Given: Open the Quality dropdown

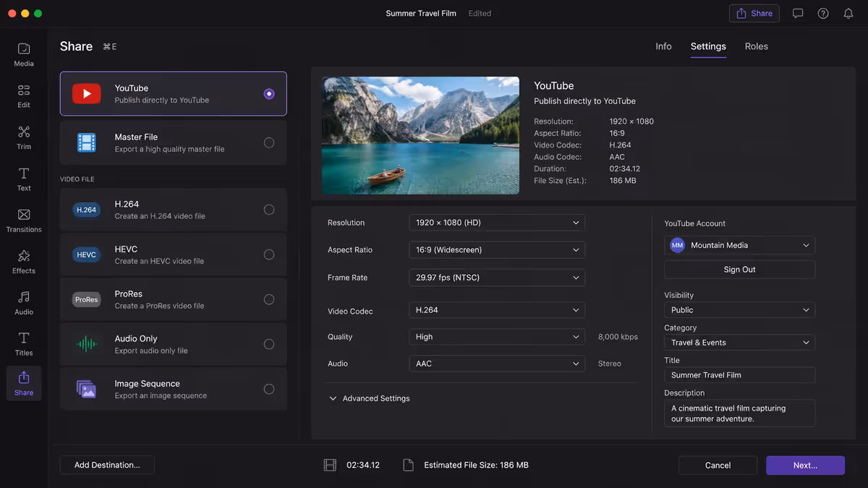Looking at the screenshot, I should click(497, 337).
